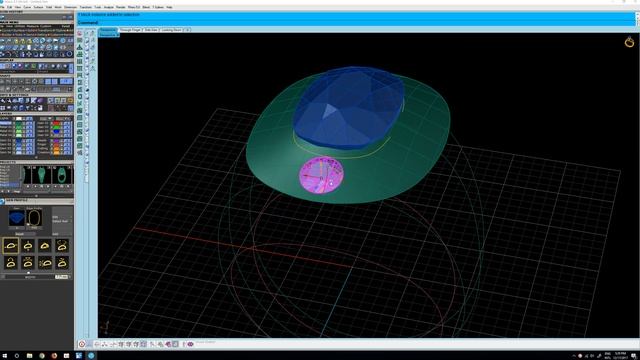Open the blue gem thumbnail in gem panel
This screenshot has width=640, height=360.
coord(17,218)
